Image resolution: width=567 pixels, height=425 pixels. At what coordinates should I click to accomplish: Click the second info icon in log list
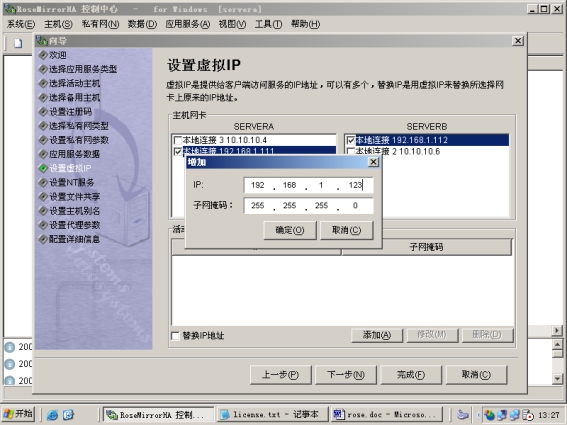coord(10,364)
